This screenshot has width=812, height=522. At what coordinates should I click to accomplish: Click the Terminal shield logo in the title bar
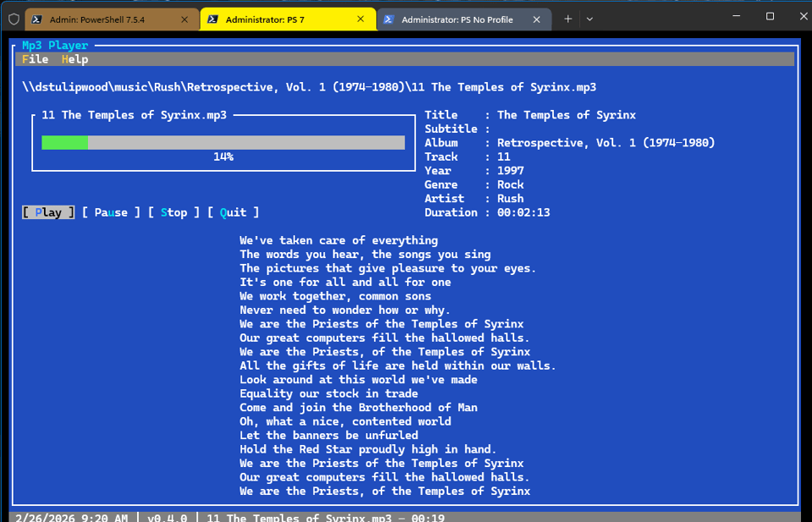click(x=14, y=18)
